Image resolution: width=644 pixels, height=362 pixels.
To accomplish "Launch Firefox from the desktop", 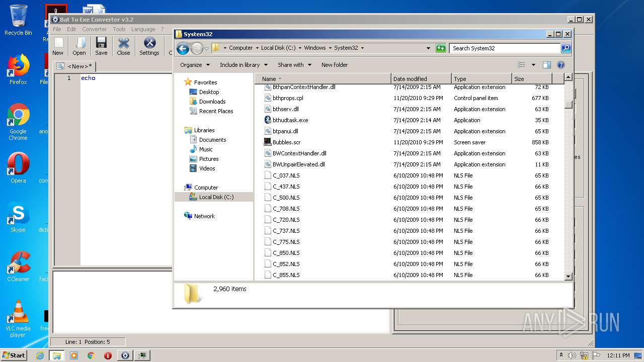I will click(x=18, y=69).
